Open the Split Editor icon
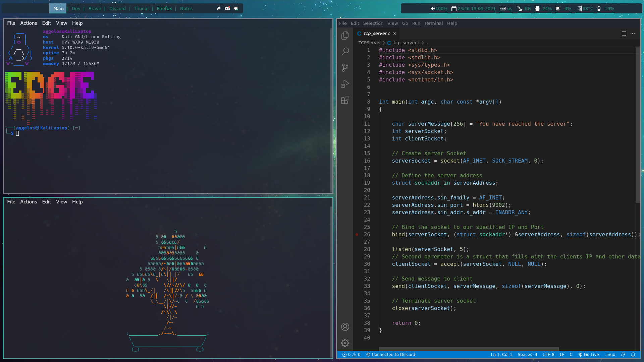Image resolution: width=644 pixels, height=362 pixels. pos(624,33)
